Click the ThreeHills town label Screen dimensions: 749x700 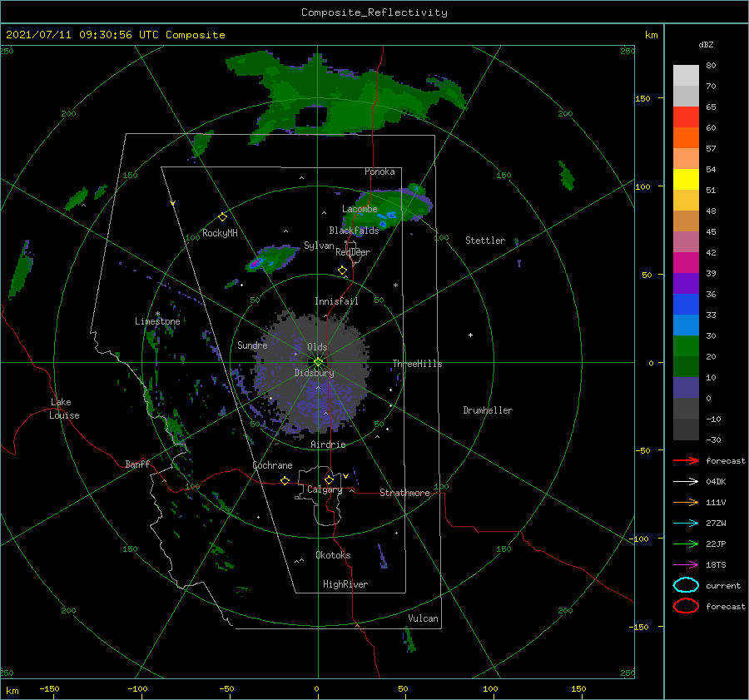pyautogui.click(x=417, y=364)
